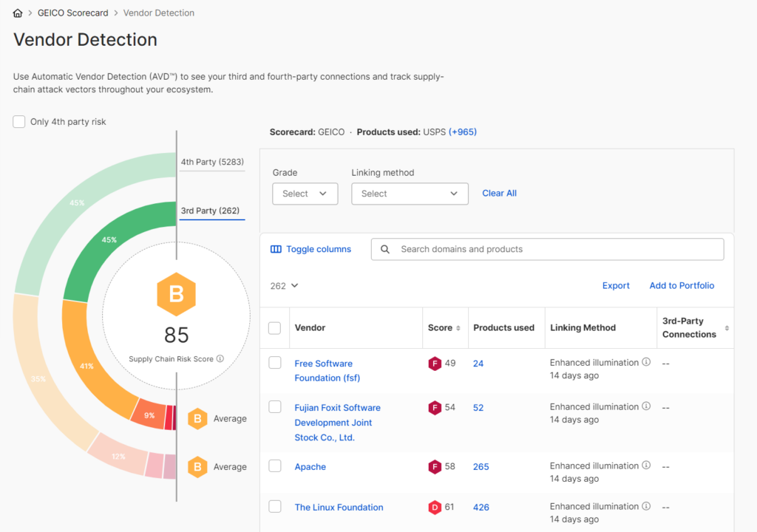Open 265 products used link
Viewport: 757px width, 532px height.
481,467
